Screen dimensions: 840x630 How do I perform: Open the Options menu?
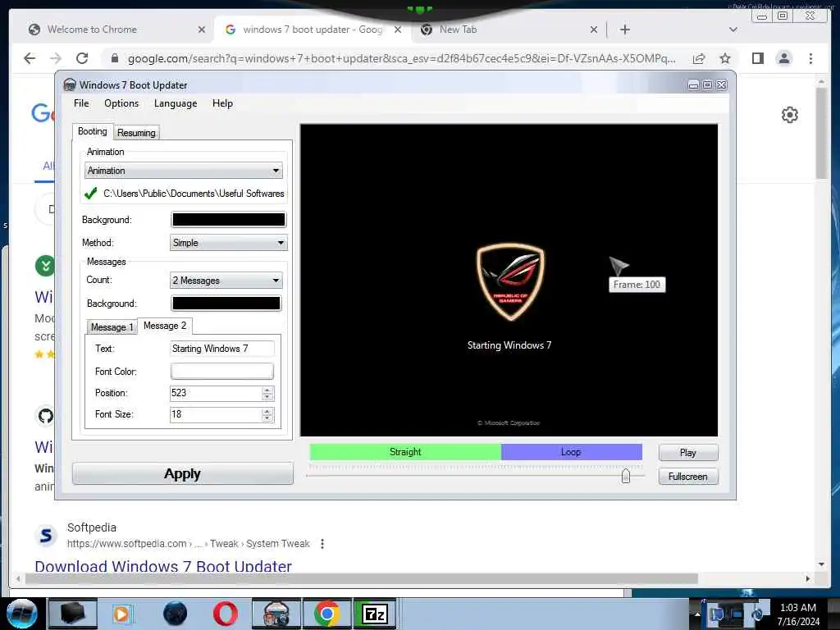(121, 103)
